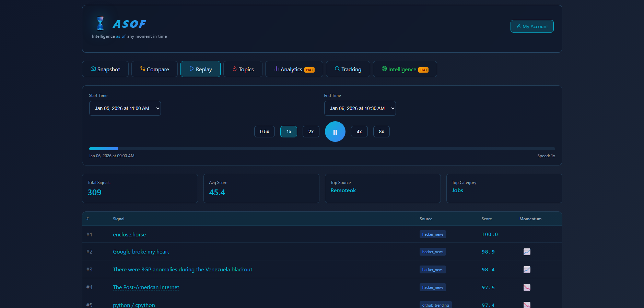Click the rising momentum icon for BGP anomalies row

[x=527, y=270]
